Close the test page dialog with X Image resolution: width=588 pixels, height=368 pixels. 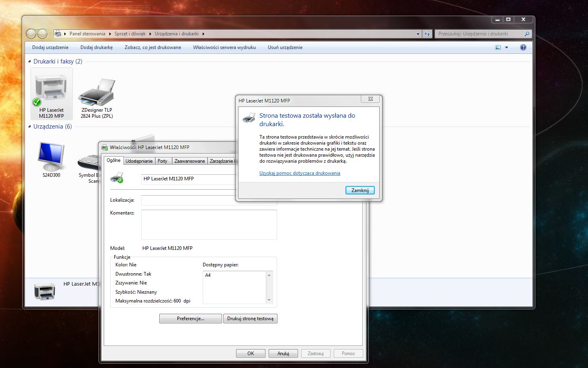tap(370, 99)
